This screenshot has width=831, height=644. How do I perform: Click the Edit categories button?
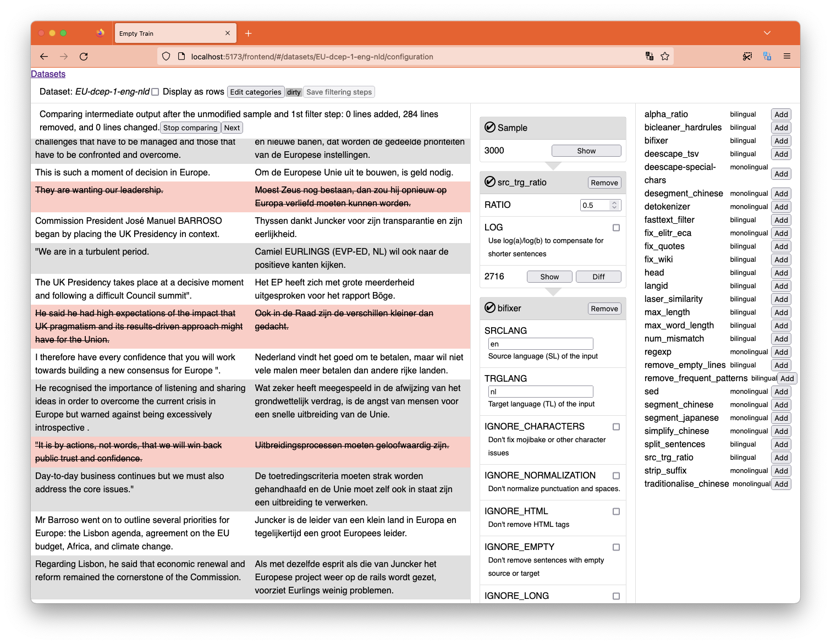(x=256, y=92)
